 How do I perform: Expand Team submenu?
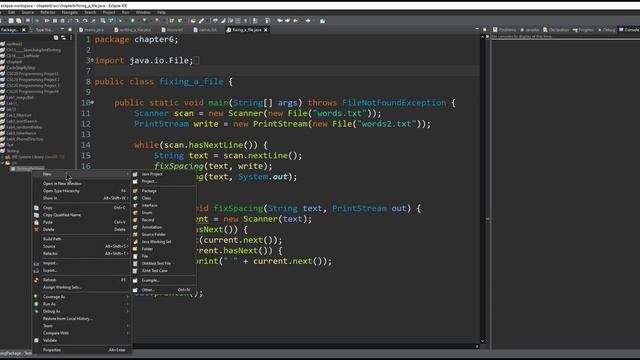click(x=81, y=326)
